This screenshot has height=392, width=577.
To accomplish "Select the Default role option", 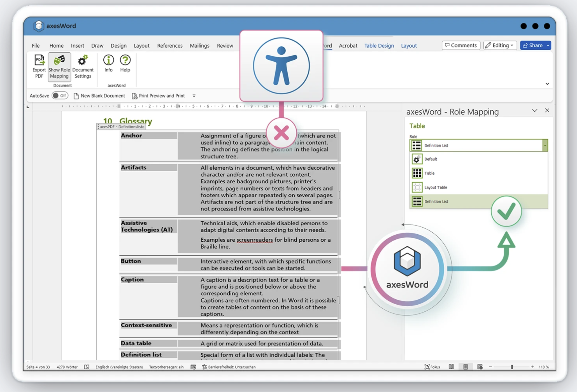I will (479, 159).
